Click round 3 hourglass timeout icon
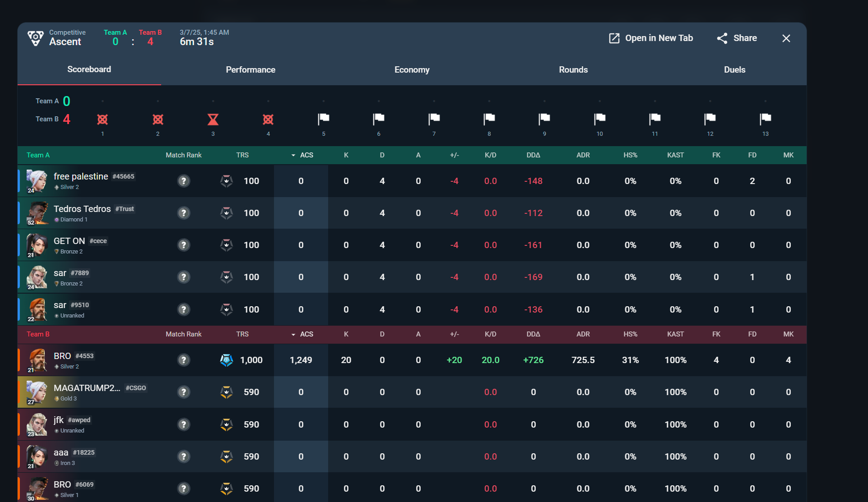 [213, 120]
